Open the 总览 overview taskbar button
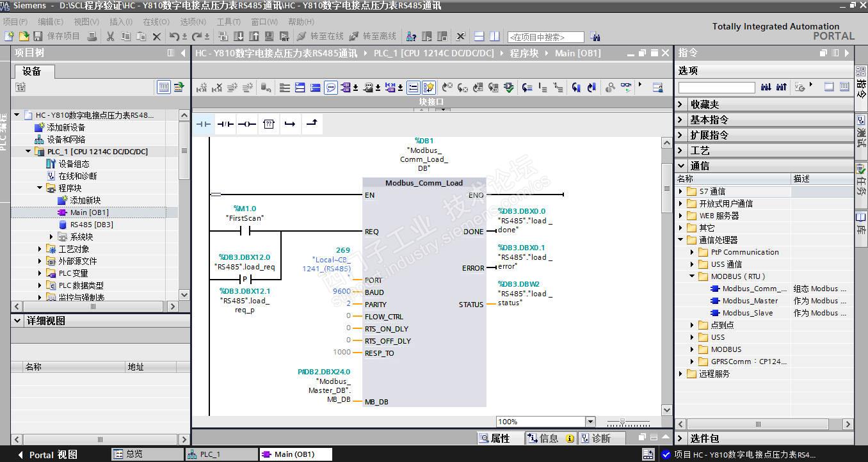The image size is (868, 462). 147,454
